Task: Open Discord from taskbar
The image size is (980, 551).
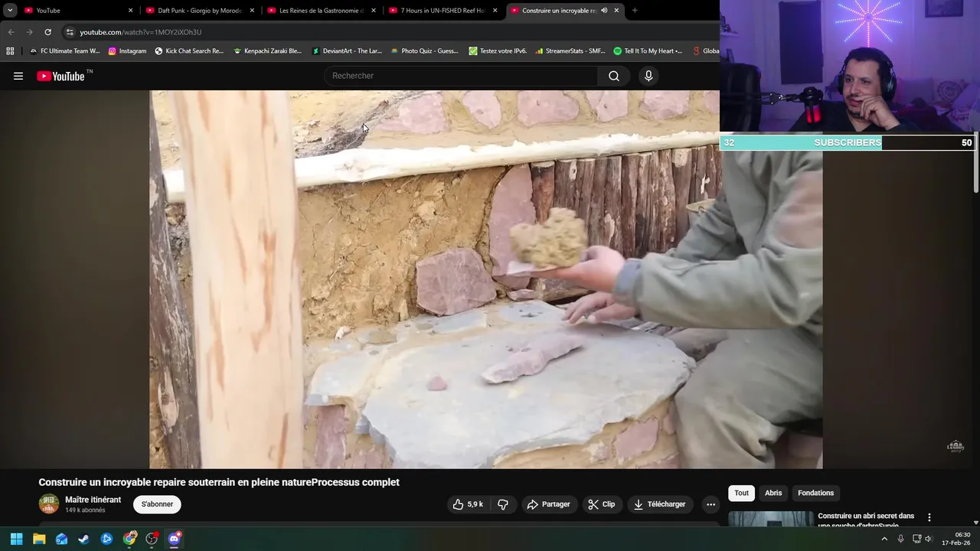Action: click(x=175, y=539)
